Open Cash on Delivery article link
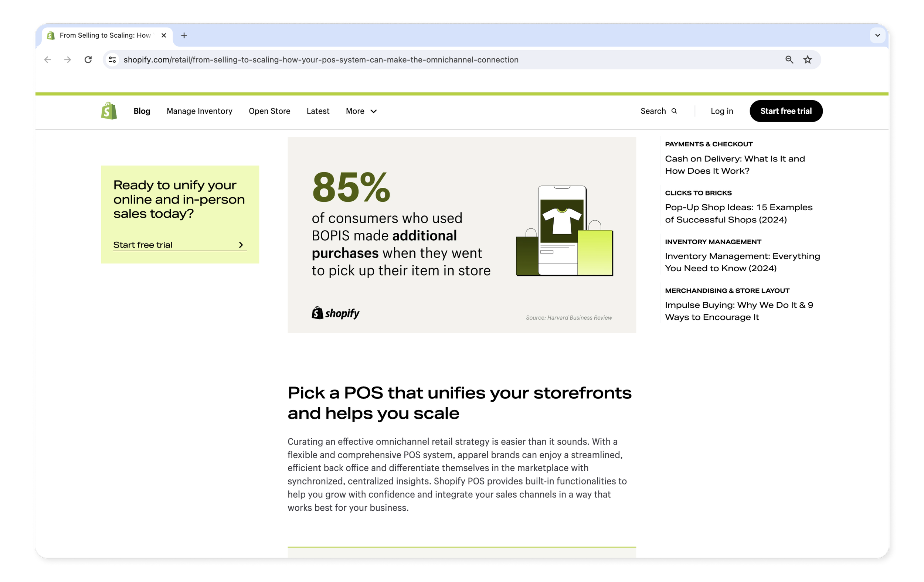This screenshot has height=582, width=924. coord(734,164)
